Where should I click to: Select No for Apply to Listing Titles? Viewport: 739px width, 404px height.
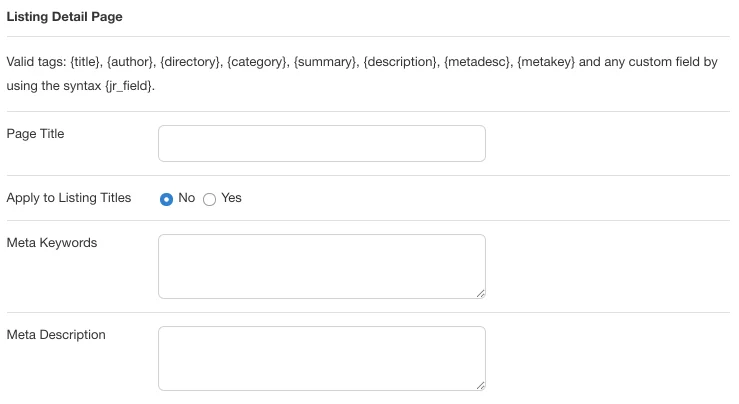coord(167,199)
